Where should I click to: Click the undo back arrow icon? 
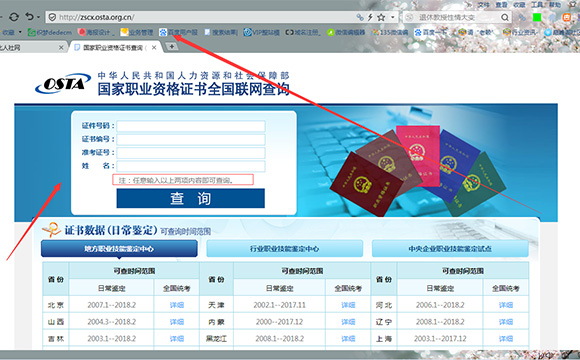coord(30,17)
